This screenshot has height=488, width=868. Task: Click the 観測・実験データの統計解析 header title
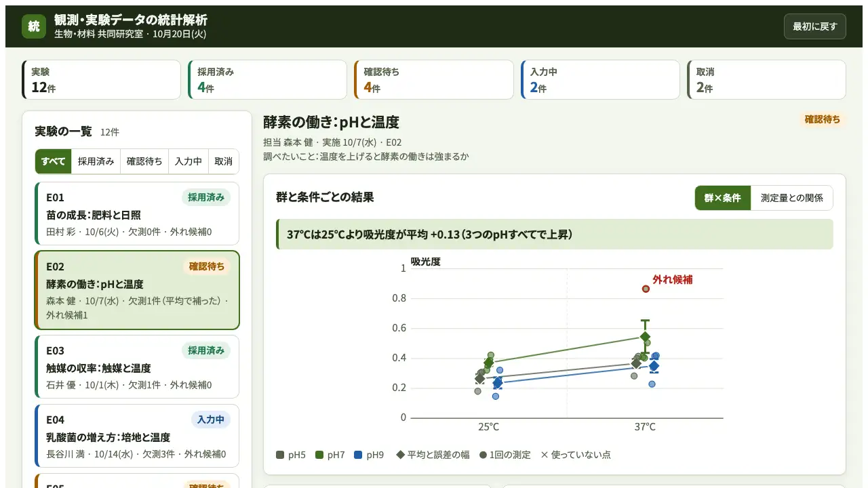(x=131, y=20)
